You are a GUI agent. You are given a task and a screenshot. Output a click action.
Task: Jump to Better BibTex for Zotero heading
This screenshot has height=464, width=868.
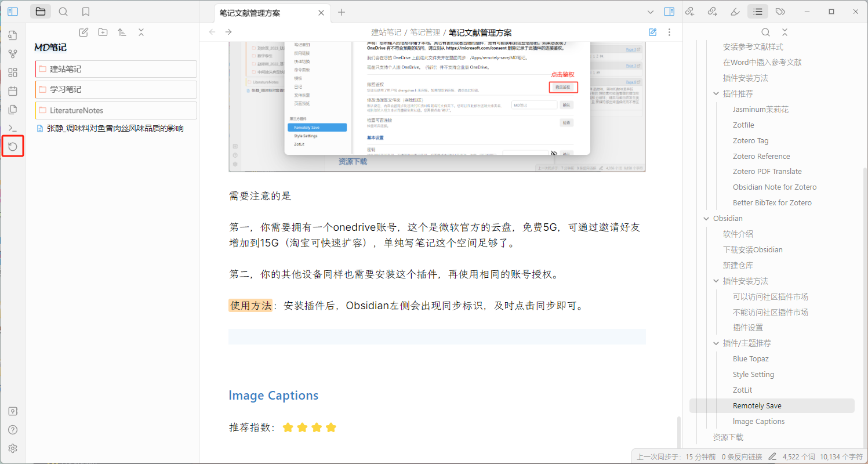[x=772, y=202]
